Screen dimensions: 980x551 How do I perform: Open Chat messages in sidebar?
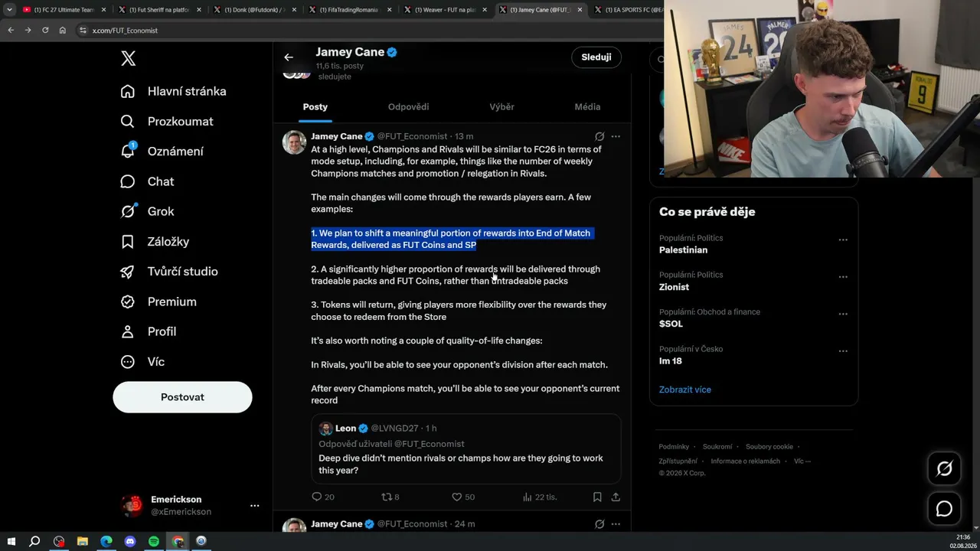pyautogui.click(x=147, y=181)
